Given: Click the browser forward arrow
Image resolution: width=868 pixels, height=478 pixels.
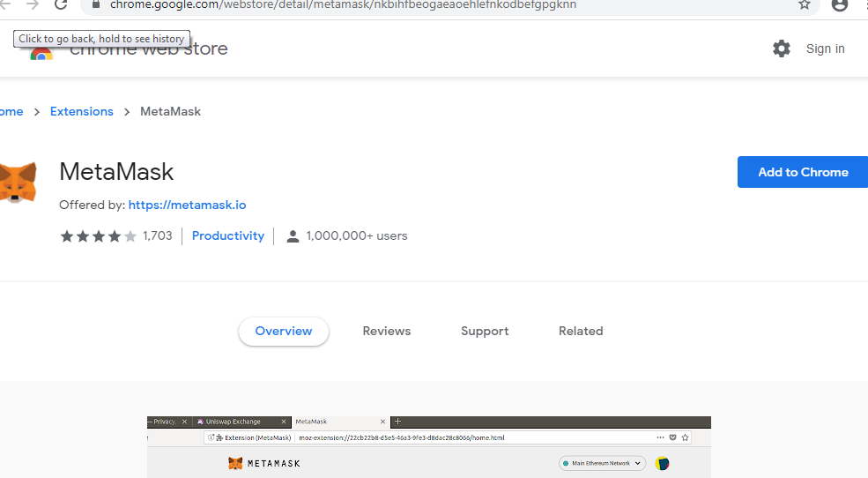Looking at the screenshot, I should click(33, 4).
